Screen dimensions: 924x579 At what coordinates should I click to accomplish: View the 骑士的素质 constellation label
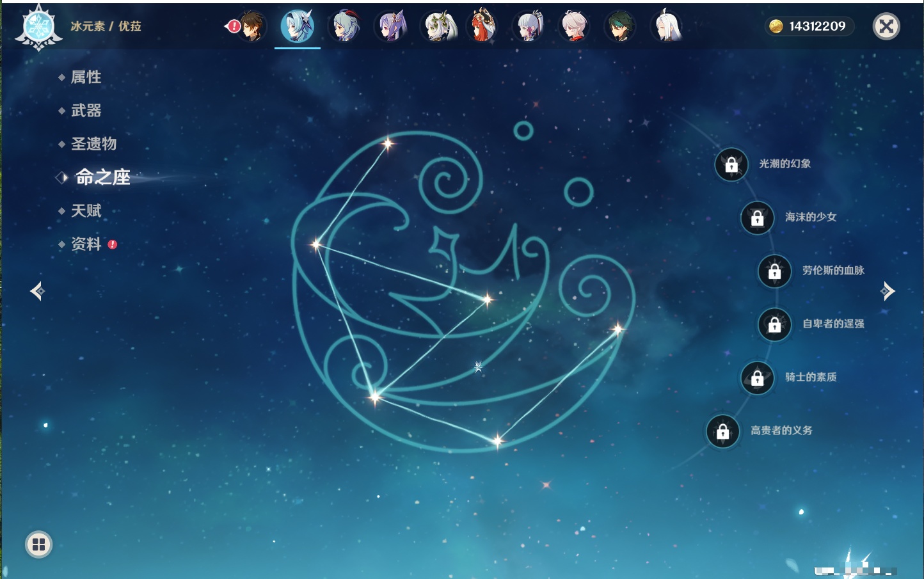coord(811,377)
